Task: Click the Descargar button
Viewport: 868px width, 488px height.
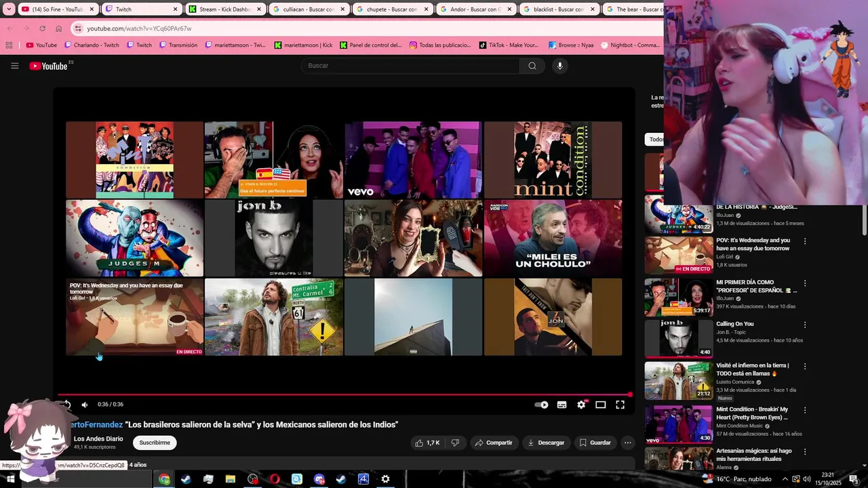Action: tap(546, 443)
